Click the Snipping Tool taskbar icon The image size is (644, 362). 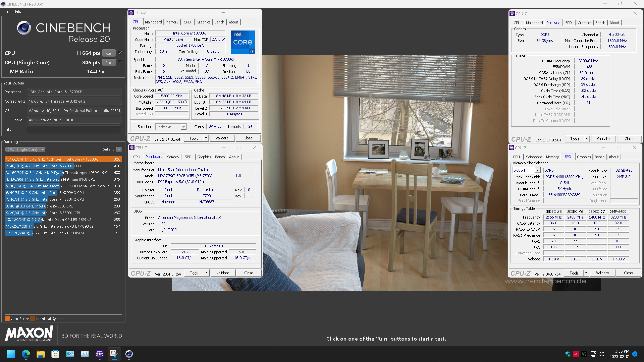114,354
